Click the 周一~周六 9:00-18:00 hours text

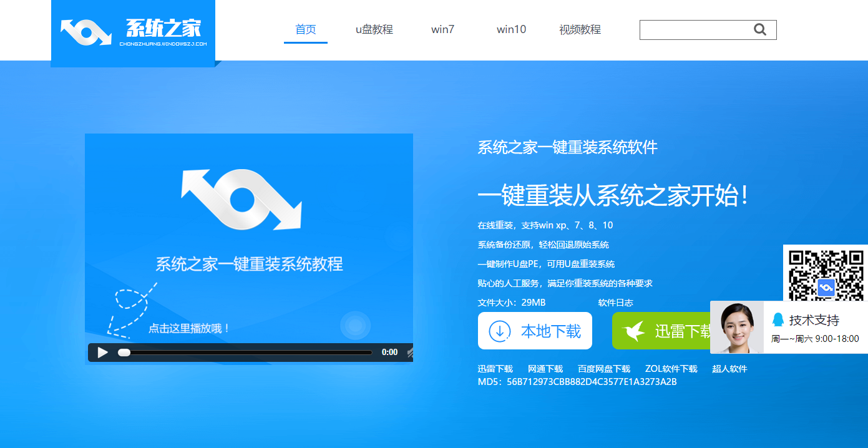pos(815,339)
